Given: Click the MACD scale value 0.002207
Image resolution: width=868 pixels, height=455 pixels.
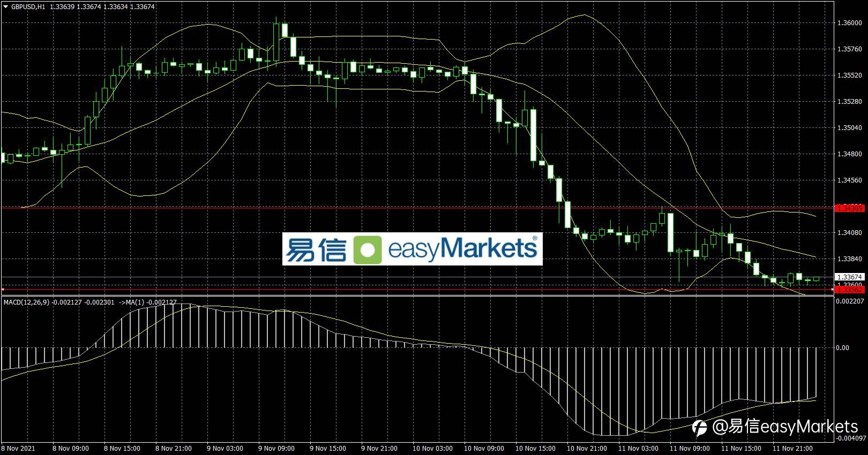Looking at the screenshot, I should 850,301.
